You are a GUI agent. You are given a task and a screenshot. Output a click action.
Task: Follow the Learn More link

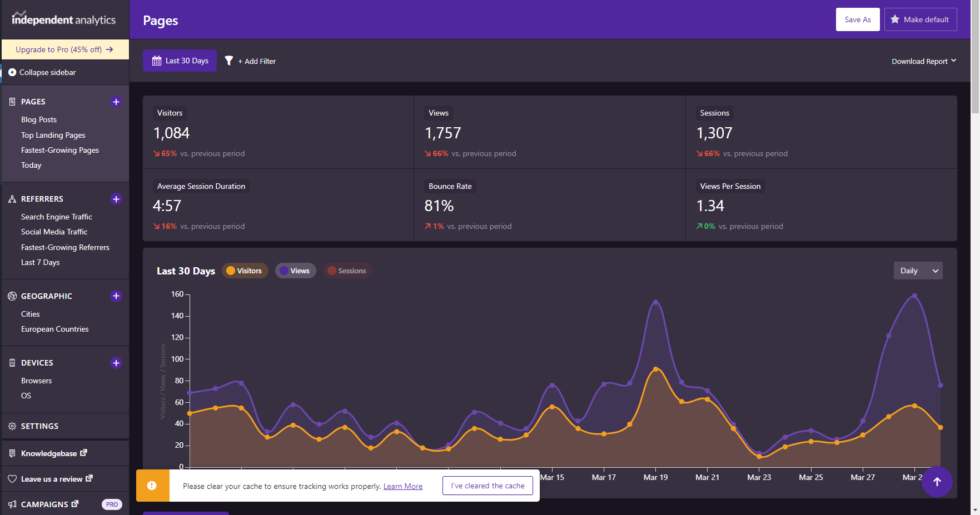(x=402, y=486)
